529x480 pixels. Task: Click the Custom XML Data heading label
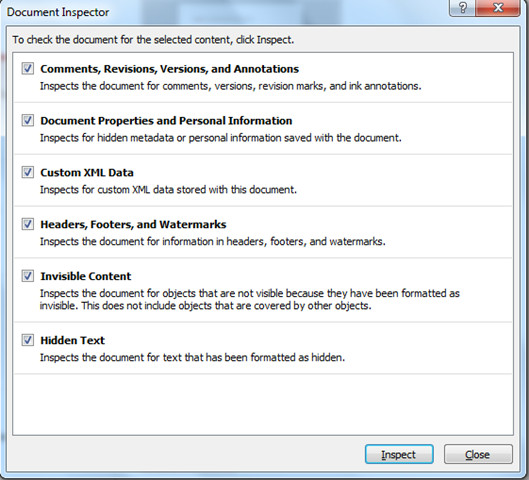pyautogui.click(x=87, y=173)
